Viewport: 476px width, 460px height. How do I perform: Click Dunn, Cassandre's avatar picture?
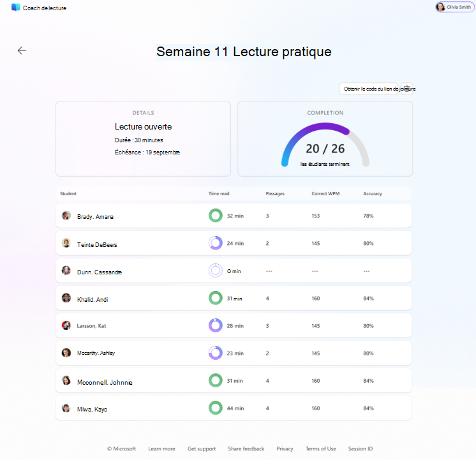pyautogui.click(x=66, y=271)
